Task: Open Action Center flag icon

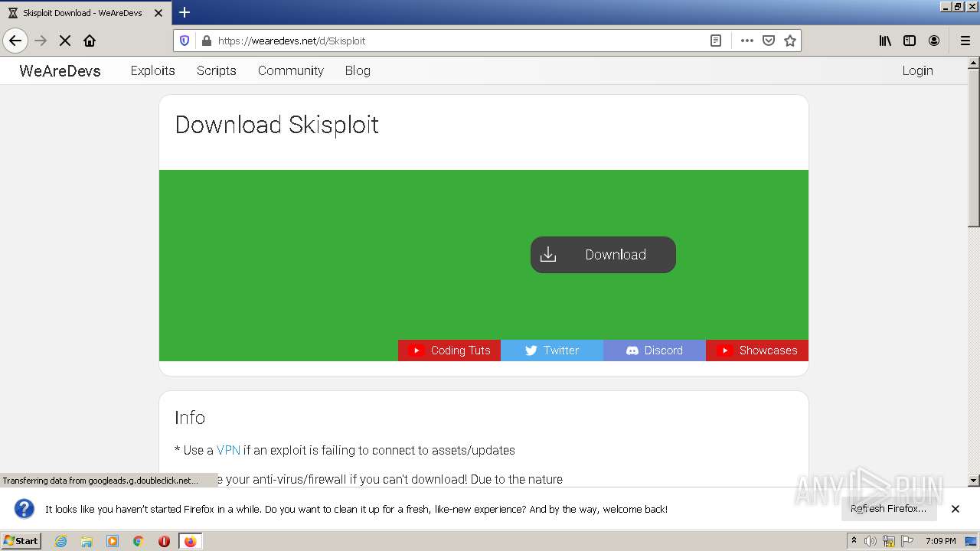Action: (x=907, y=541)
